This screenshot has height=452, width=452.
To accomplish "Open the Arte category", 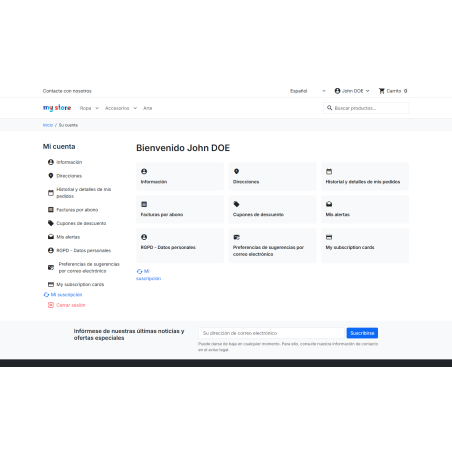I will 148,108.
